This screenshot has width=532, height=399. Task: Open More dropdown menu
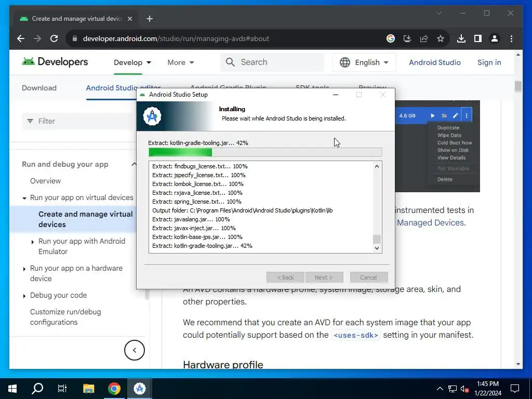point(180,62)
